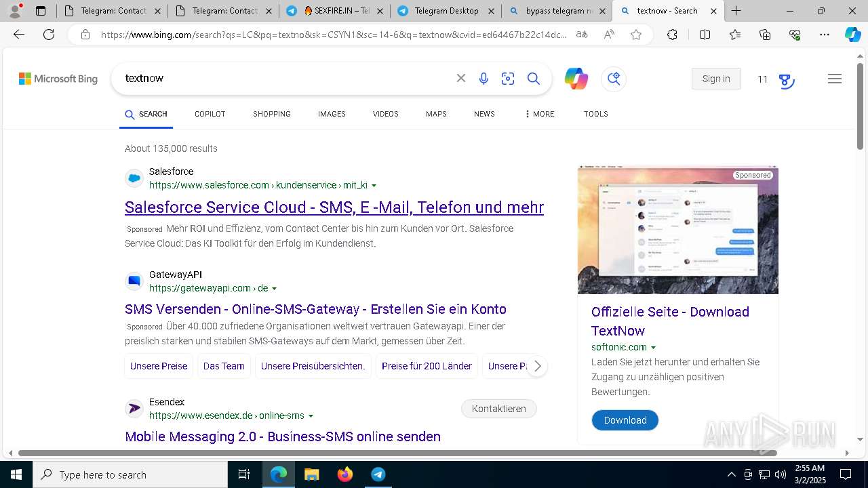Viewport: 868px width, 488px height.
Task: Open Windows Start menu
Action: (x=16, y=474)
